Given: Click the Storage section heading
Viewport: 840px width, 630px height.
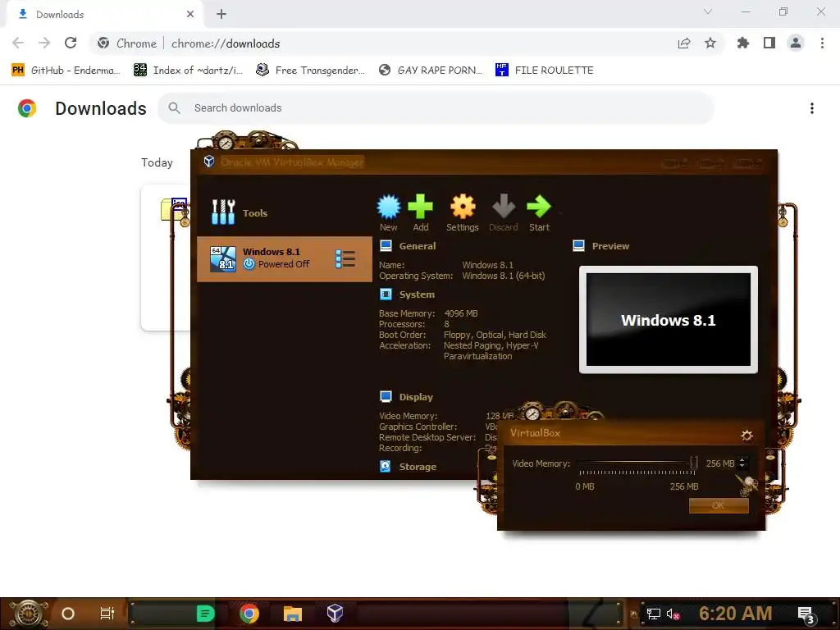Looking at the screenshot, I should (418, 467).
